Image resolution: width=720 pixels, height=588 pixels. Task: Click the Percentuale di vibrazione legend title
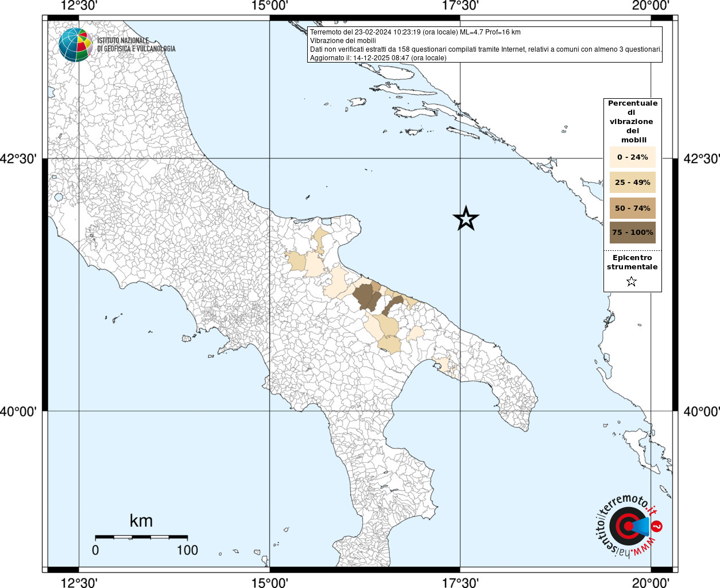coord(633,121)
